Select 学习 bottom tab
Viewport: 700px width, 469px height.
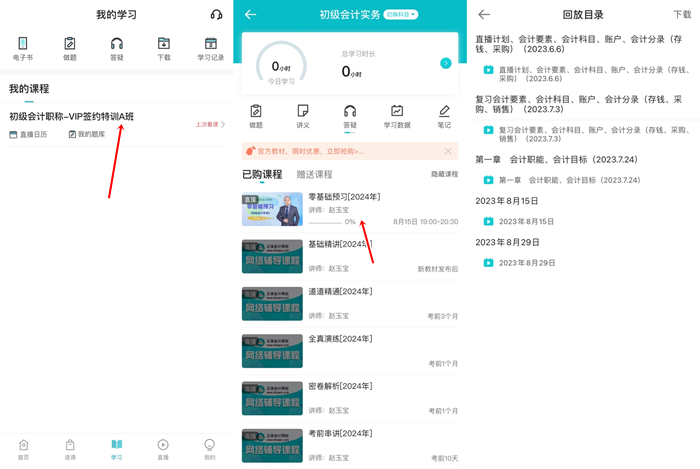click(x=117, y=449)
